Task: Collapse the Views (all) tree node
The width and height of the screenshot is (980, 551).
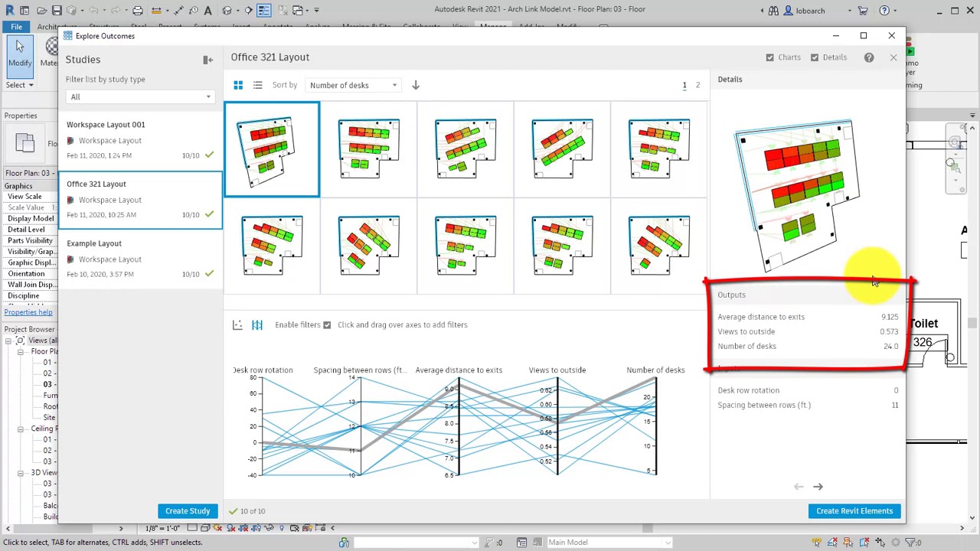Action: point(8,341)
